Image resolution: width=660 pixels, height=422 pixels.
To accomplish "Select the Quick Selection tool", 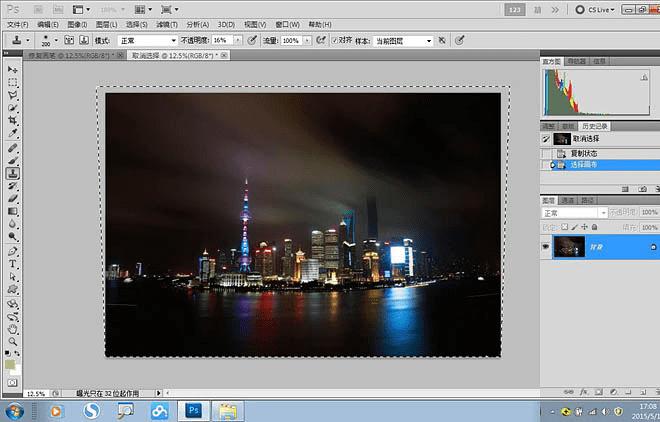I will click(13, 108).
